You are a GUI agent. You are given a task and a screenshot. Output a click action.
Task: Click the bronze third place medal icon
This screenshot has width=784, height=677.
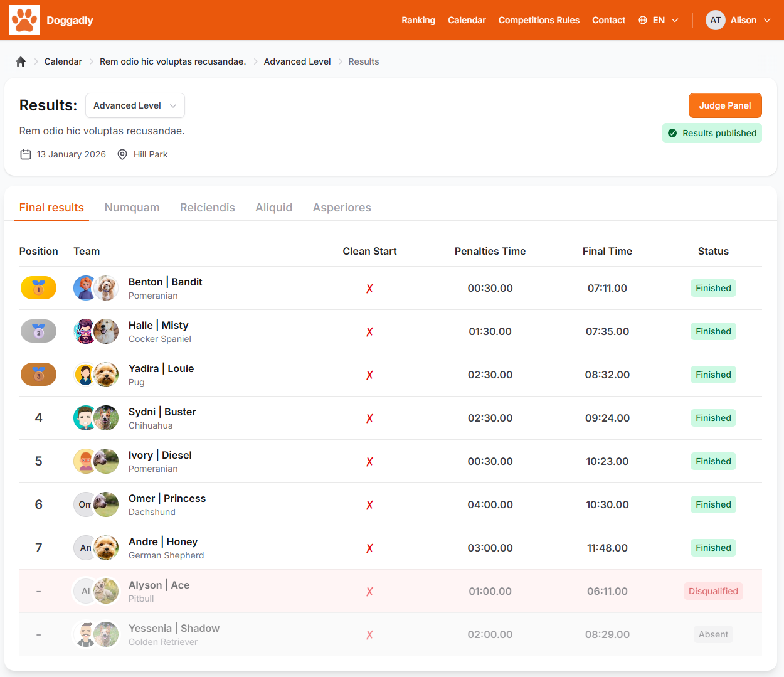click(x=38, y=375)
